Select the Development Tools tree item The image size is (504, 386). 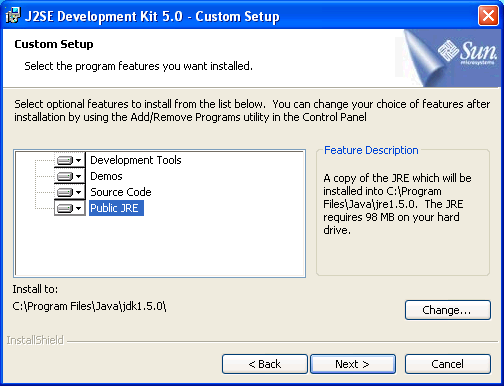tap(136, 160)
